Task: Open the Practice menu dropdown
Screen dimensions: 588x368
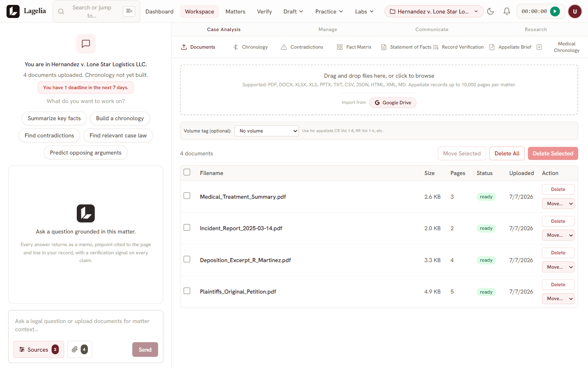Action: click(x=329, y=11)
